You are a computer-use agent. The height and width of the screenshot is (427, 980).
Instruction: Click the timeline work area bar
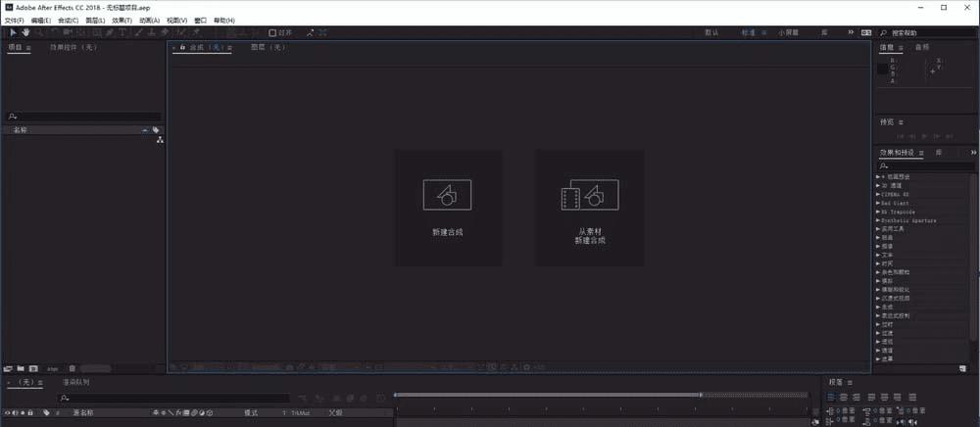pyautogui.click(x=547, y=395)
